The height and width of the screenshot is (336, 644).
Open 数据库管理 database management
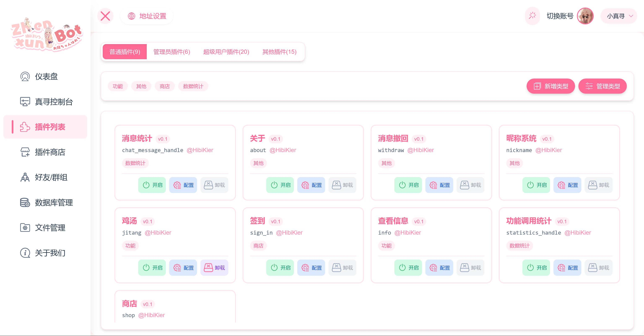tap(53, 202)
